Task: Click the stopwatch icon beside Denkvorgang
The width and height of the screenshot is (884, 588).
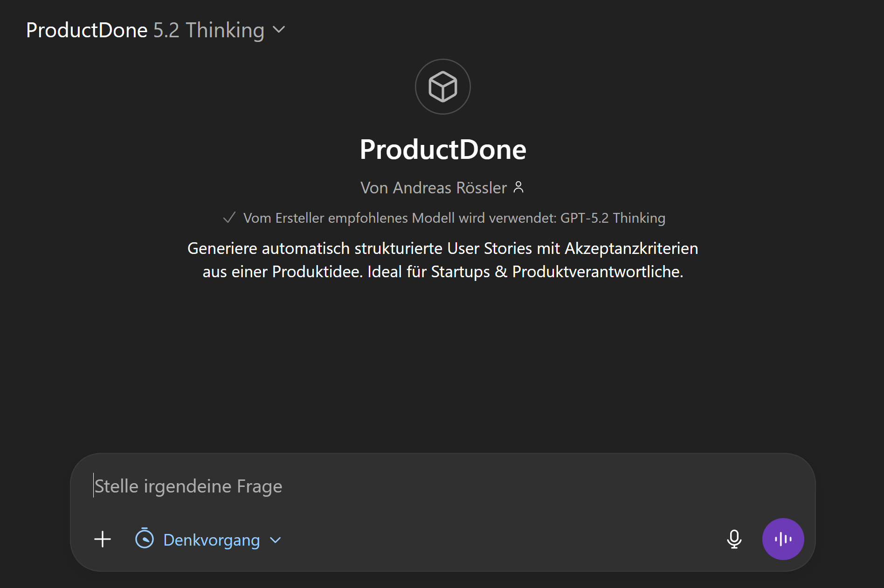Action: coord(145,540)
